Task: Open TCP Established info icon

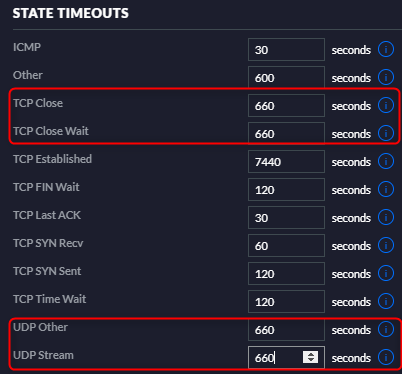Action: [x=386, y=161]
